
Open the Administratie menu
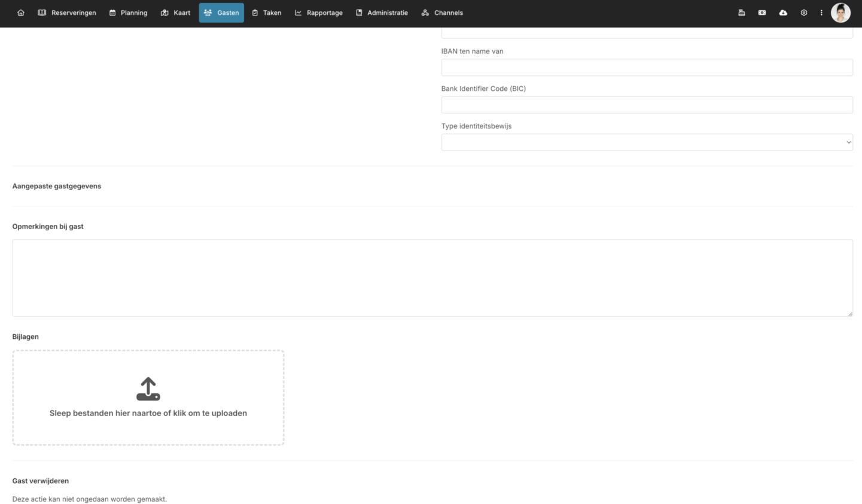click(x=382, y=13)
